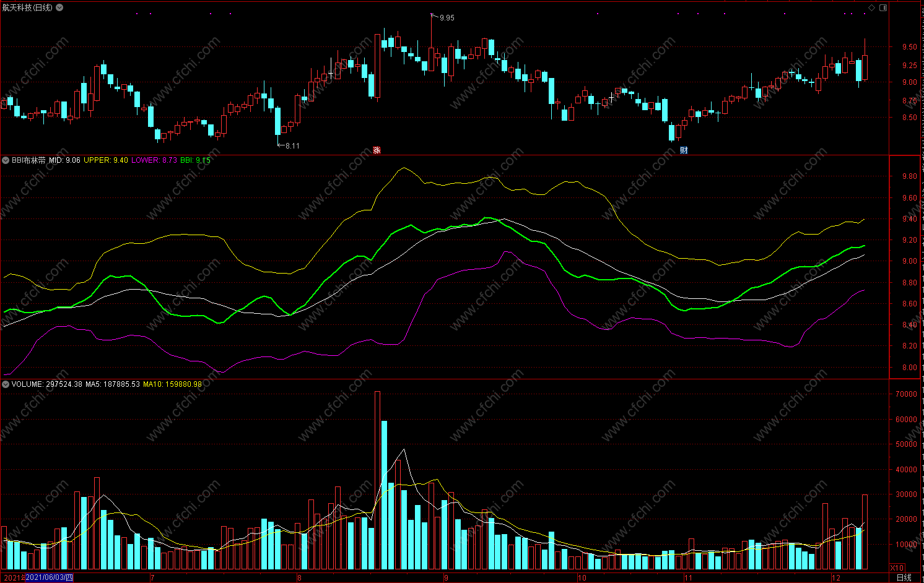Click month 9 on the time axis

446,578
